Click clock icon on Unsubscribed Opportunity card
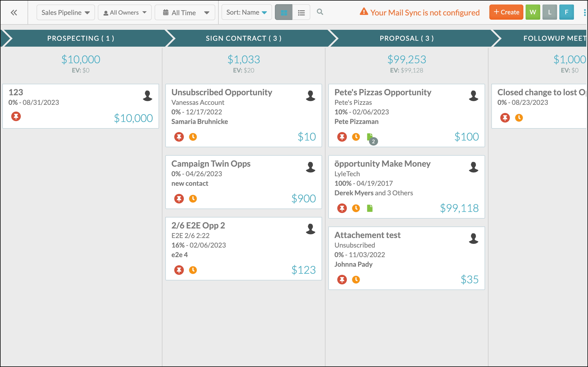This screenshot has height=367, width=588. (193, 137)
